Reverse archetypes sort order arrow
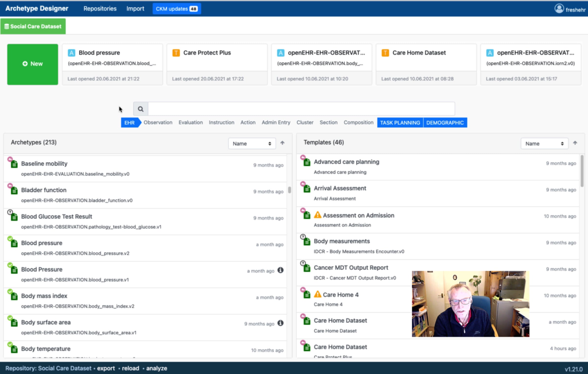The image size is (588, 374). point(282,143)
